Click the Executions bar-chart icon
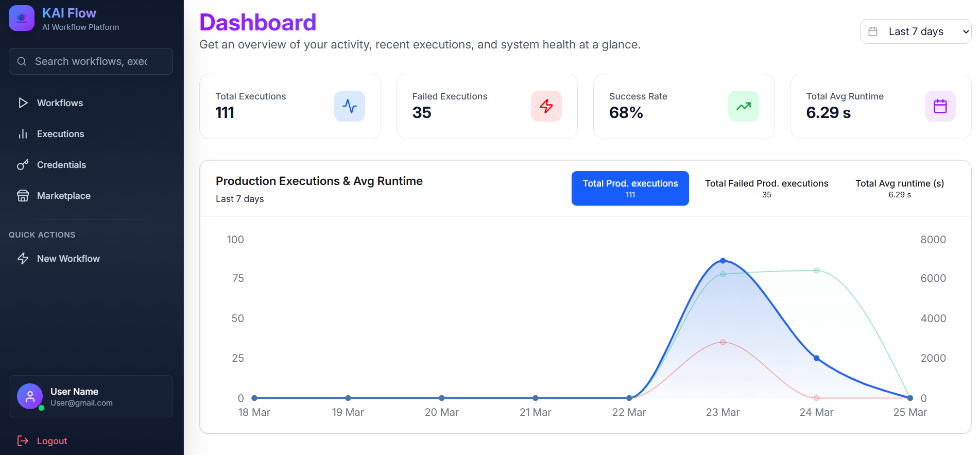 [23, 133]
